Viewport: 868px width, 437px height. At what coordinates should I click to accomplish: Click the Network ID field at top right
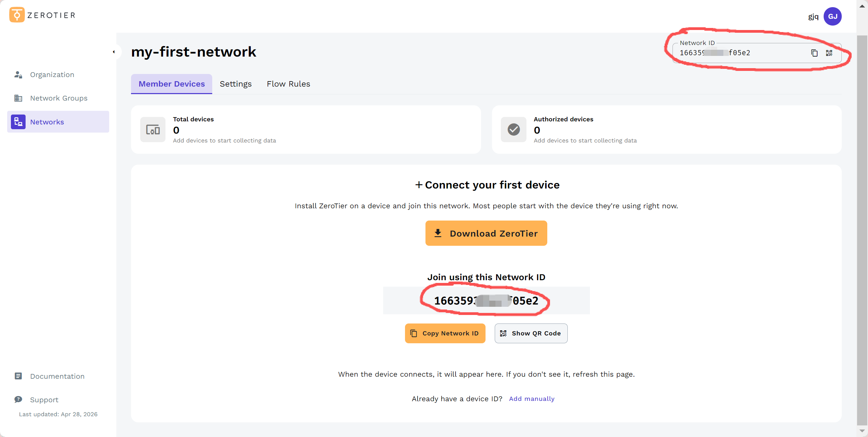pyautogui.click(x=757, y=53)
